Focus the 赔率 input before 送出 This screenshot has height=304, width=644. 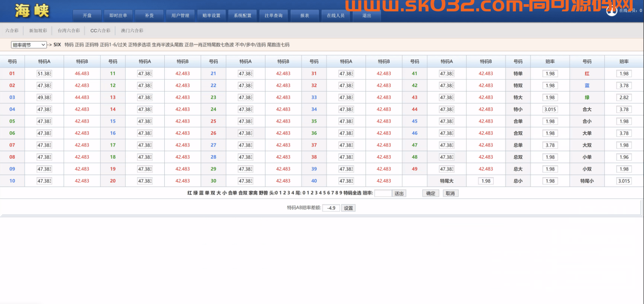coord(383,193)
